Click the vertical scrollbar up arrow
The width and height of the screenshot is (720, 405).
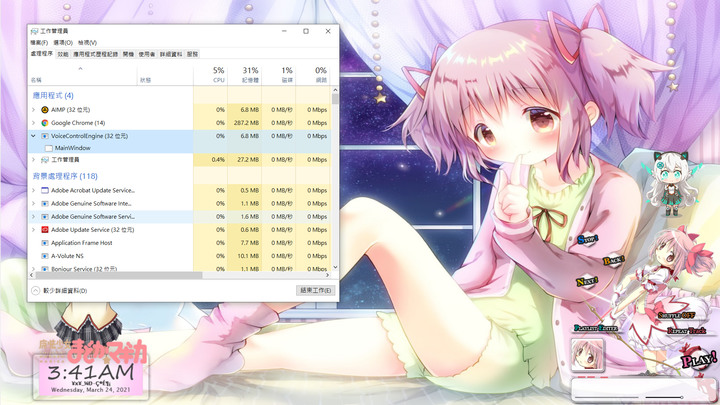(x=335, y=90)
